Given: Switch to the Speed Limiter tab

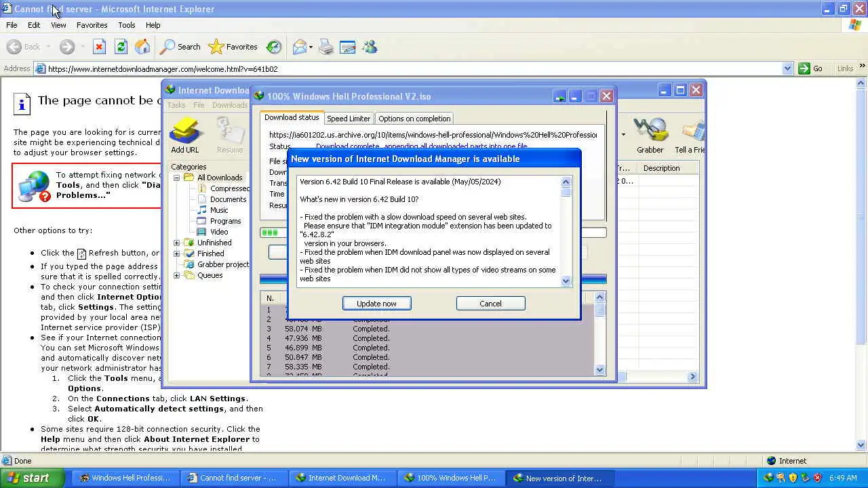Looking at the screenshot, I should coord(349,119).
